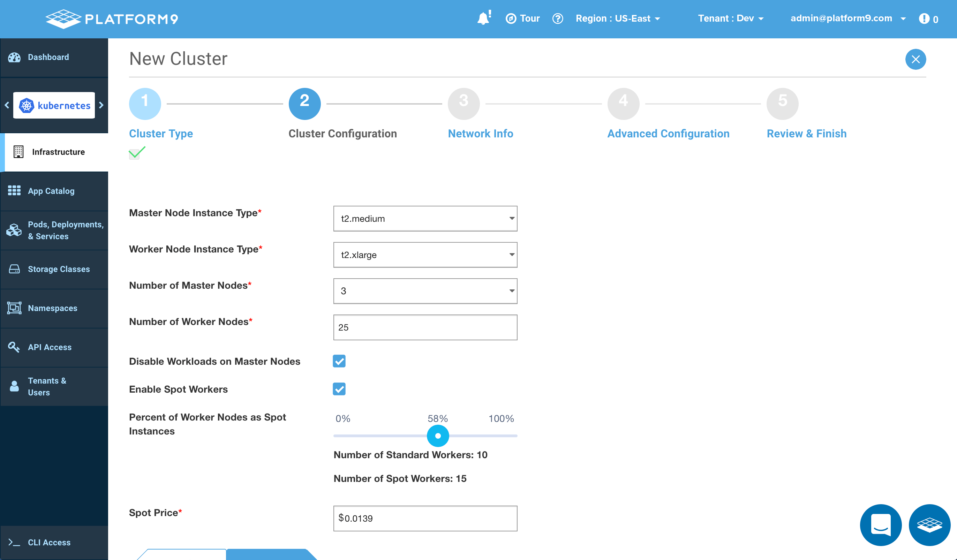
Task: Click the 'Number of Spot Workers: 15' text
Action: click(x=400, y=478)
